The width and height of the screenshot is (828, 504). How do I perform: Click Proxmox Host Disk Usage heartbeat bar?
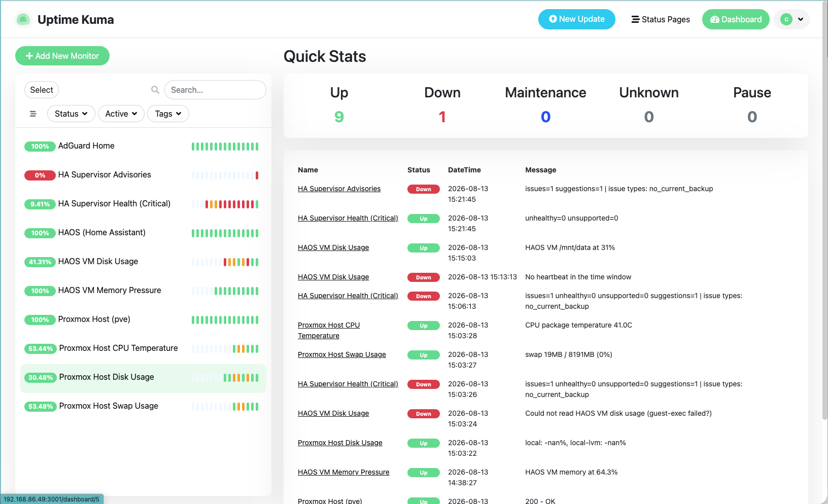225,378
